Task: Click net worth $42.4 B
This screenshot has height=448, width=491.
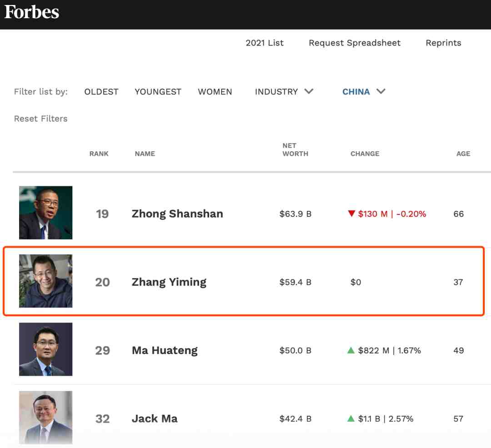Action: tap(296, 418)
